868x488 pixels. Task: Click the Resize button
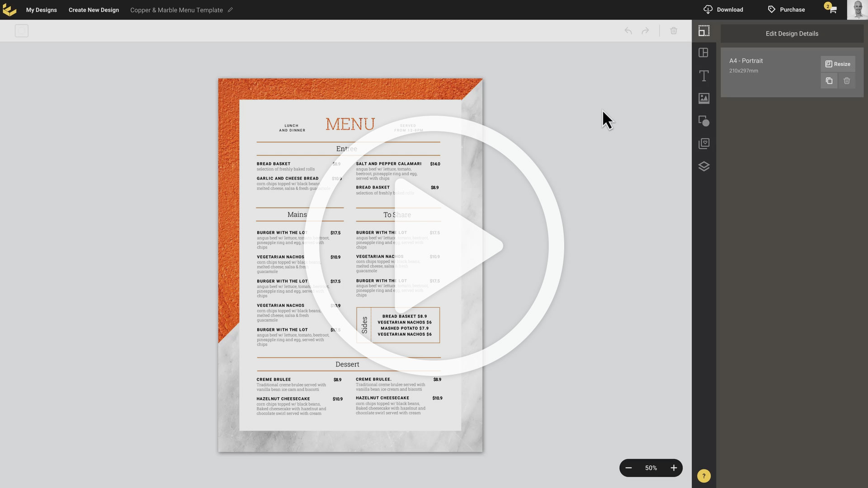[838, 64]
